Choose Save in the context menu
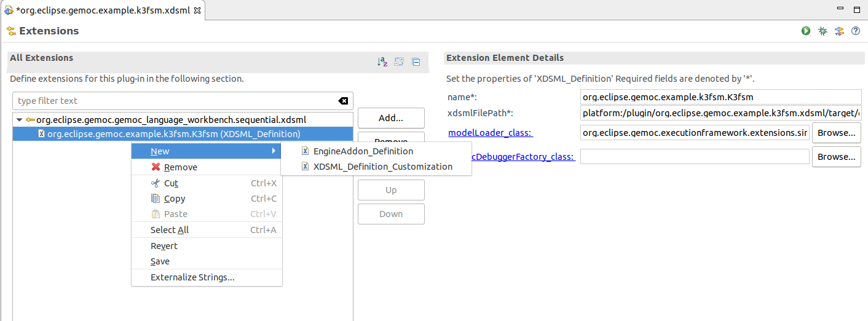Screen dimensions: 868x321 pyautogui.click(x=207, y=261)
